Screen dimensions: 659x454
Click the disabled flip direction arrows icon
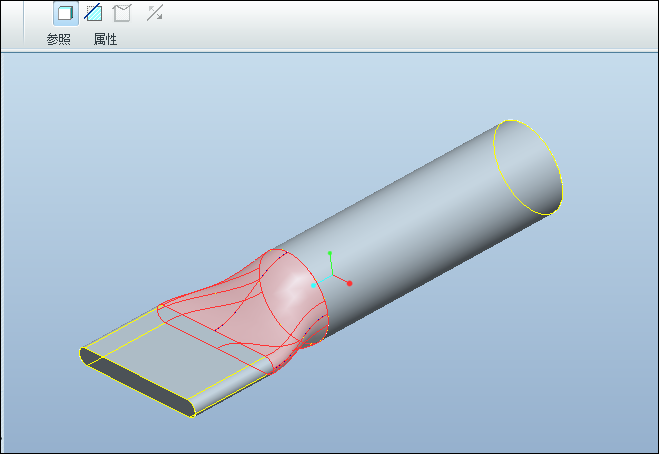point(155,13)
